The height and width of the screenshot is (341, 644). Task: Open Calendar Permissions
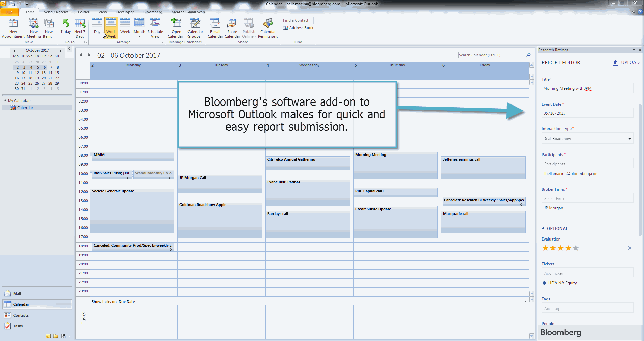[268, 28]
